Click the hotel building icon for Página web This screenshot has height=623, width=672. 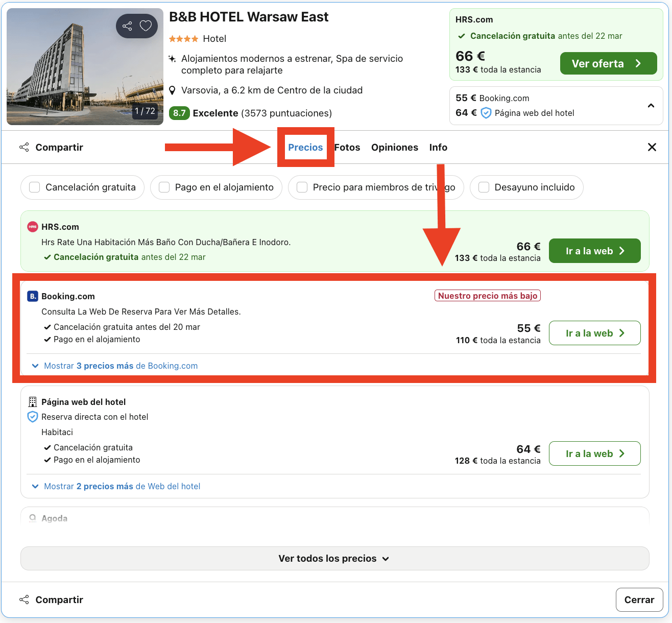tap(33, 402)
